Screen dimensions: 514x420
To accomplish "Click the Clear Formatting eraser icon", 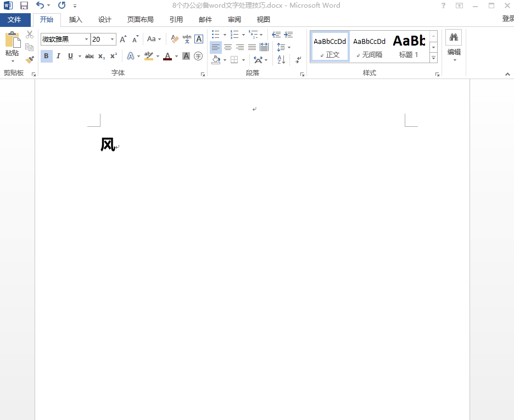I will point(175,39).
